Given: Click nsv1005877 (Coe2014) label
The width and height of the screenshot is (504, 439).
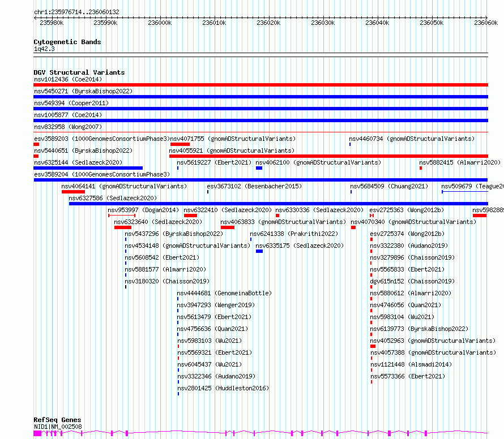Looking at the screenshot, I should 68,115.
